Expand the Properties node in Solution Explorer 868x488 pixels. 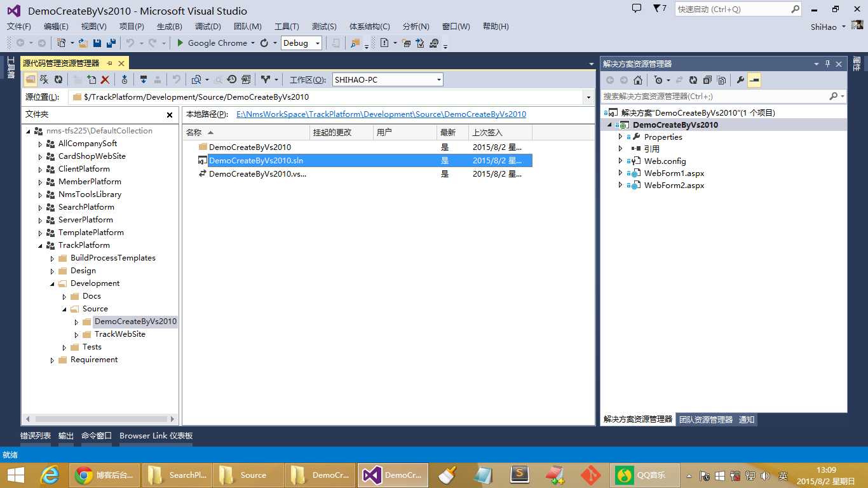tap(621, 137)
